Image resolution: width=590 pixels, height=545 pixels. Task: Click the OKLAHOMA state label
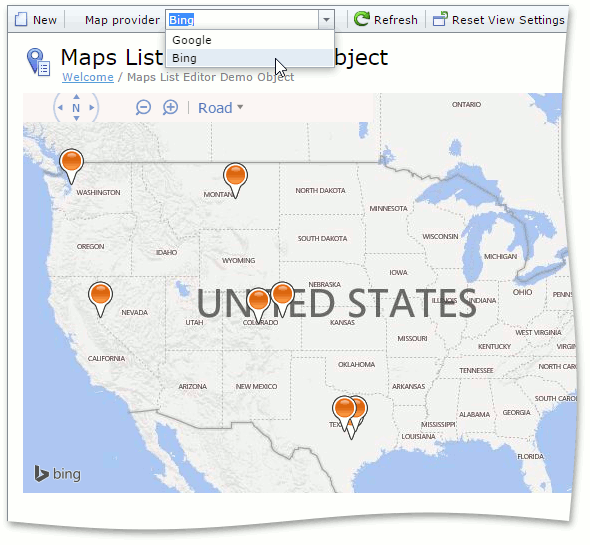pos(356,364)
